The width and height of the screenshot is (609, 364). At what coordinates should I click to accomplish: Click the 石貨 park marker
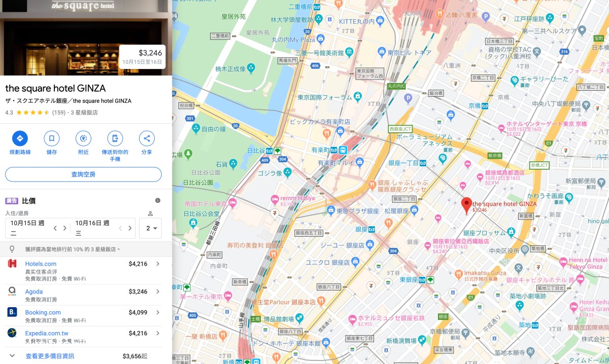click(233, 164)
